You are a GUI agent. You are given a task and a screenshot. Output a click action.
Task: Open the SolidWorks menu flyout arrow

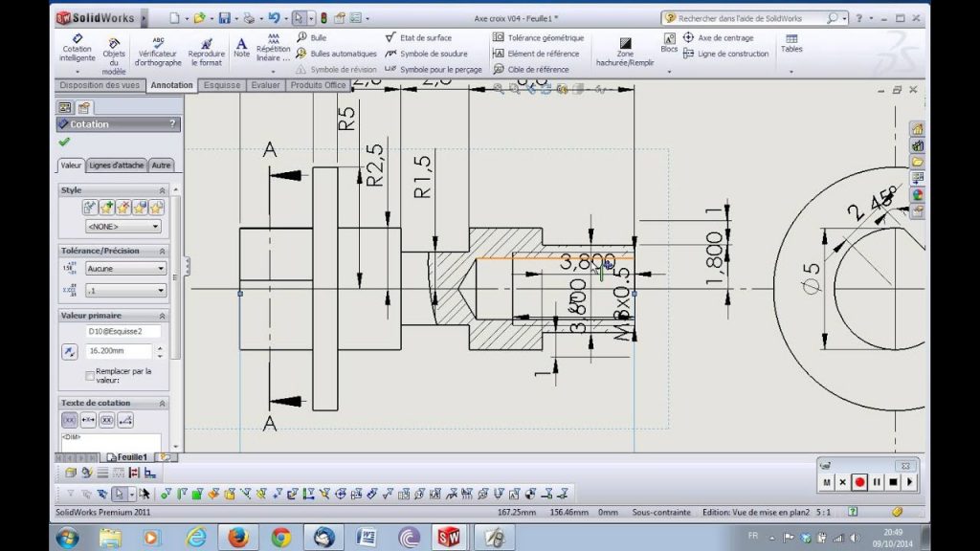click(144, 18)
